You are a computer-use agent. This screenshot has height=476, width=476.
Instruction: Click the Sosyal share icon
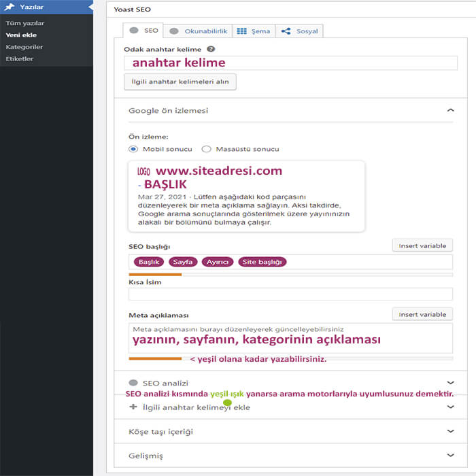point(286,31)
